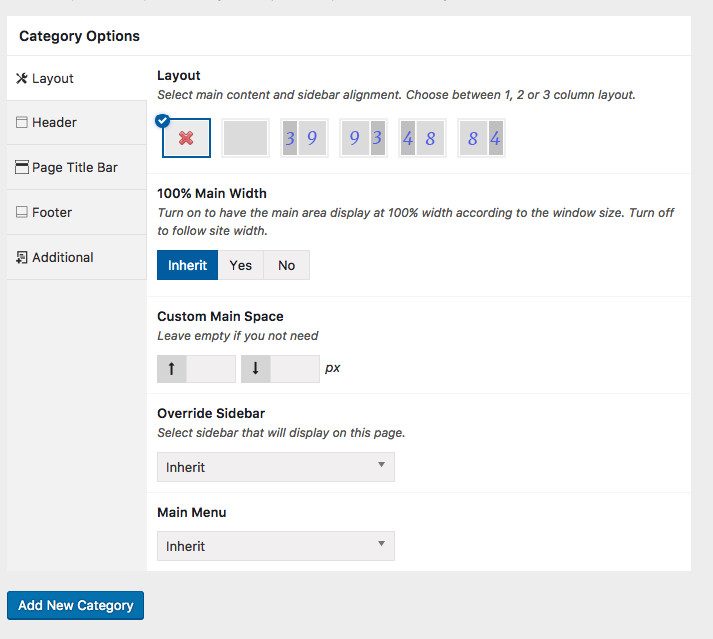Show the Additional options tab
Image resolution: width=713 pixels, height=639 pixels.
[76, 257]
